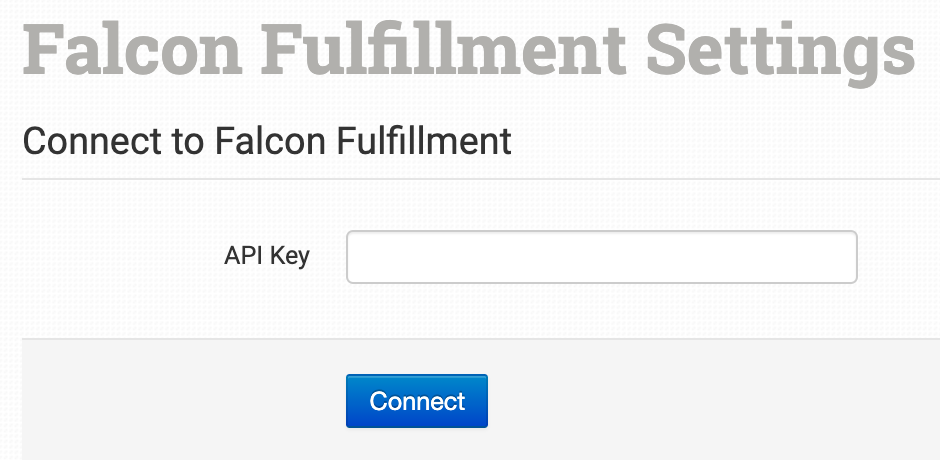Screen dimensions: 940x460
Task: Focus the empty API Key input box
Action: point(601,257)
